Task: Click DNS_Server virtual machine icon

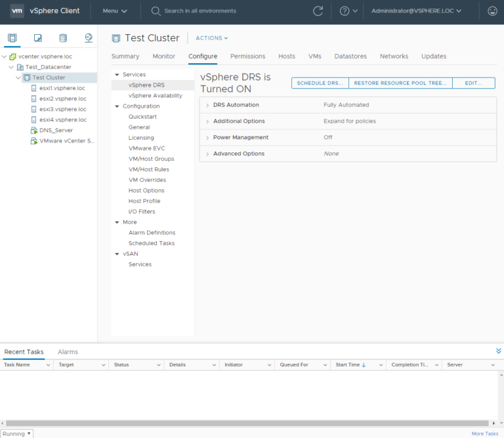Action: 33,131
